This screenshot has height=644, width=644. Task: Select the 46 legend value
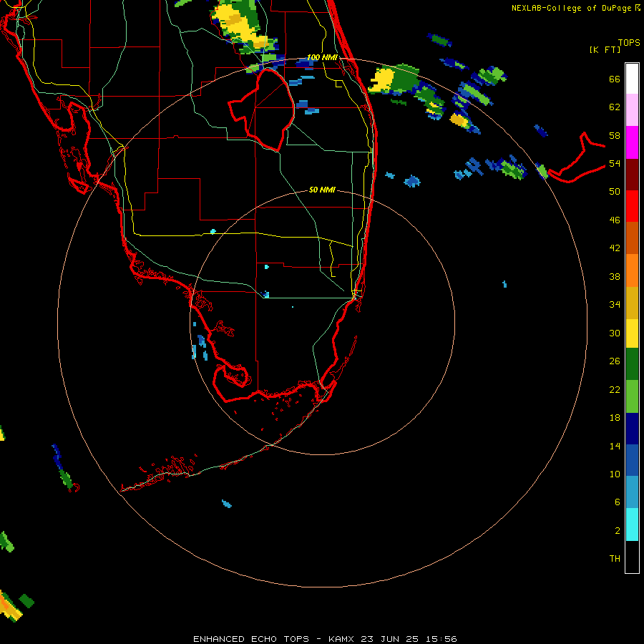[x=615, y=220]
